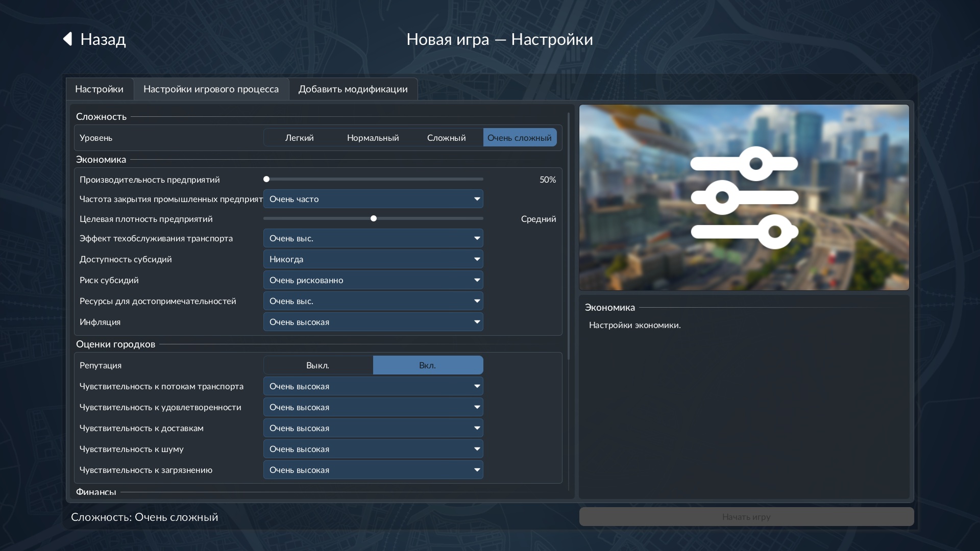Click the Средний density value

click(x=538, y=219)
